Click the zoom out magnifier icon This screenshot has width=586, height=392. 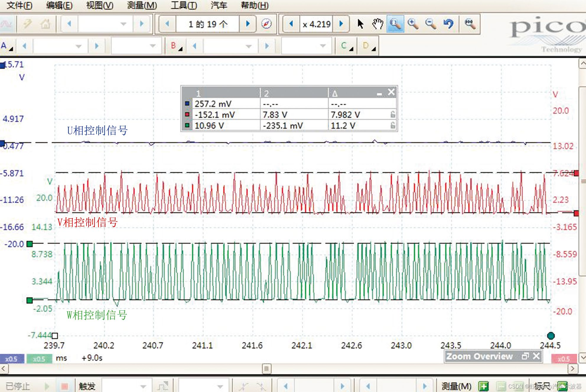(x=430, y=24)
